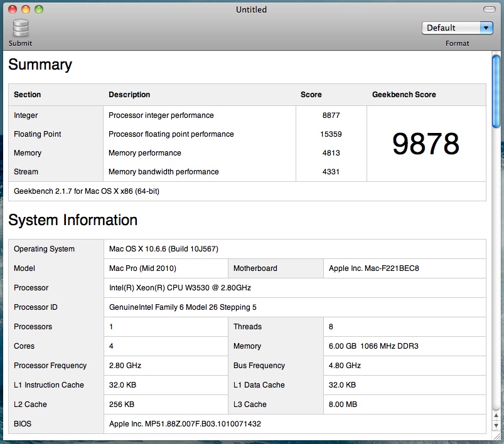Click the 'Memory performance' description
The image size is (504, 444).
tap(144, 153)
